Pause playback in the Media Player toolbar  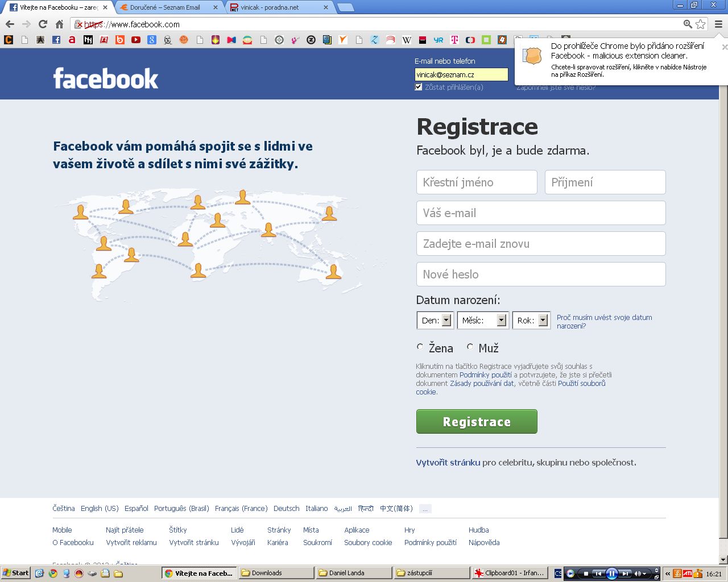612,573
